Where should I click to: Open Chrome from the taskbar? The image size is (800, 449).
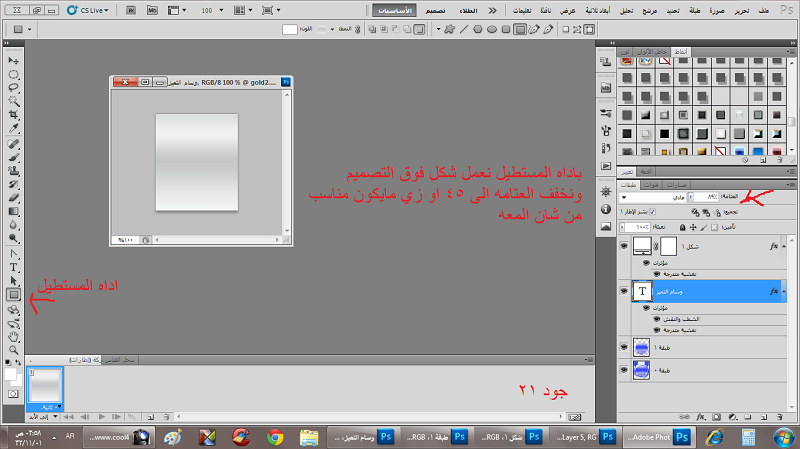coord(275,437)
